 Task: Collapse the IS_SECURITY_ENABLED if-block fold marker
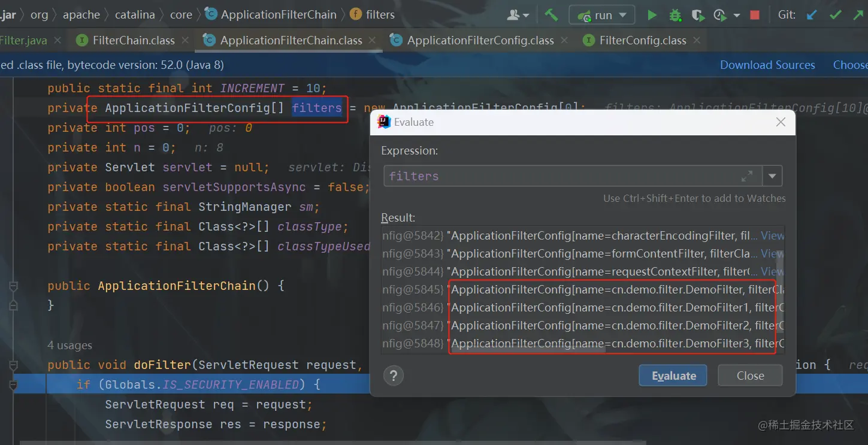(x=13, y=385)
